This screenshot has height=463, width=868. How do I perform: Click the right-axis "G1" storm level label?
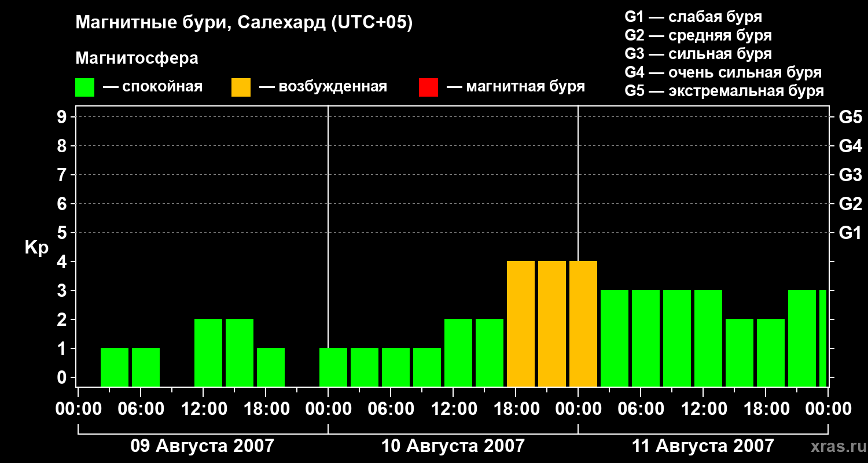coord(851,233)
